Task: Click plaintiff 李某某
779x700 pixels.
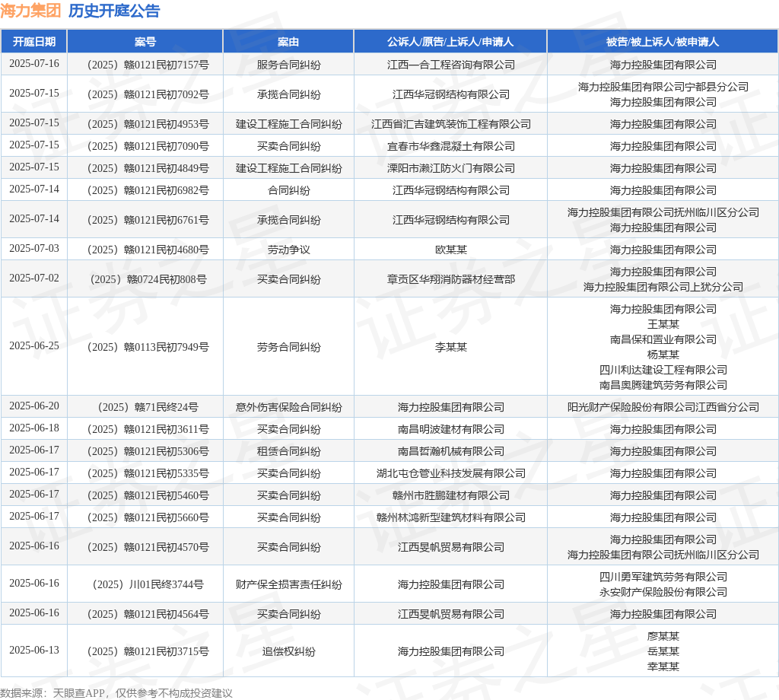Action: pos(450,347)
